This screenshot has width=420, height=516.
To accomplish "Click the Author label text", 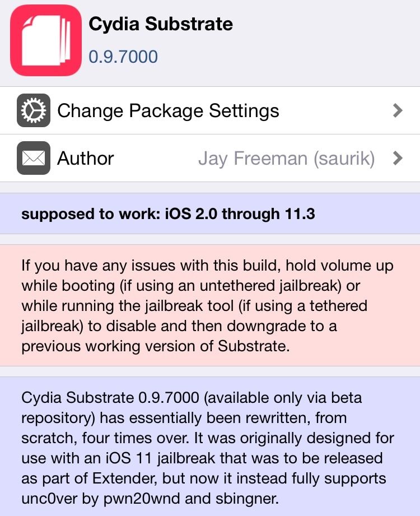I will click(86, 159).
